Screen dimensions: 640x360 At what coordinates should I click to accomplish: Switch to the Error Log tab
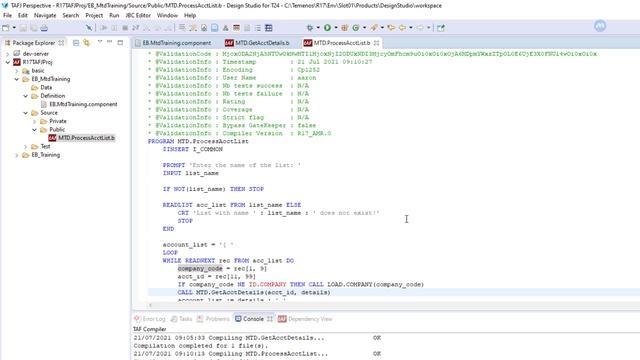coord(149,319)
